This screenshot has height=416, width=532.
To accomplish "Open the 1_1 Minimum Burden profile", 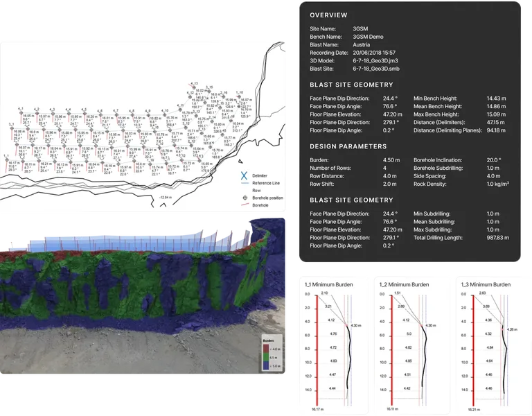I will (x=333, y=346).
